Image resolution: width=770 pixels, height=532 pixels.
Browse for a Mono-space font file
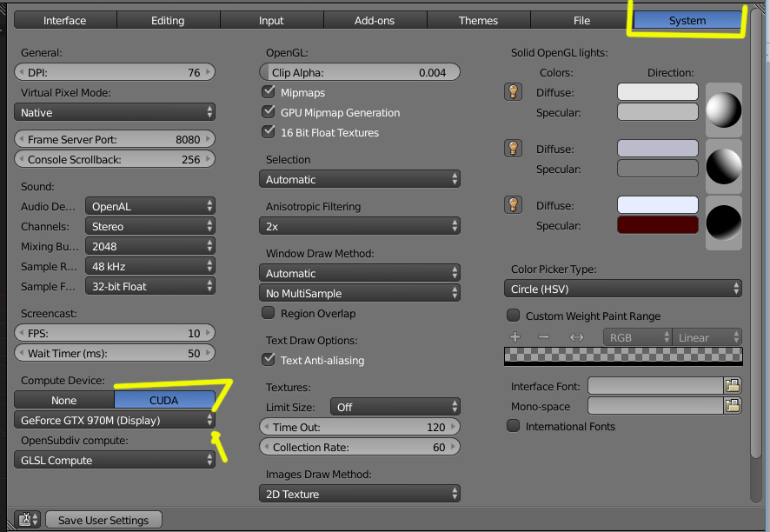733,406
